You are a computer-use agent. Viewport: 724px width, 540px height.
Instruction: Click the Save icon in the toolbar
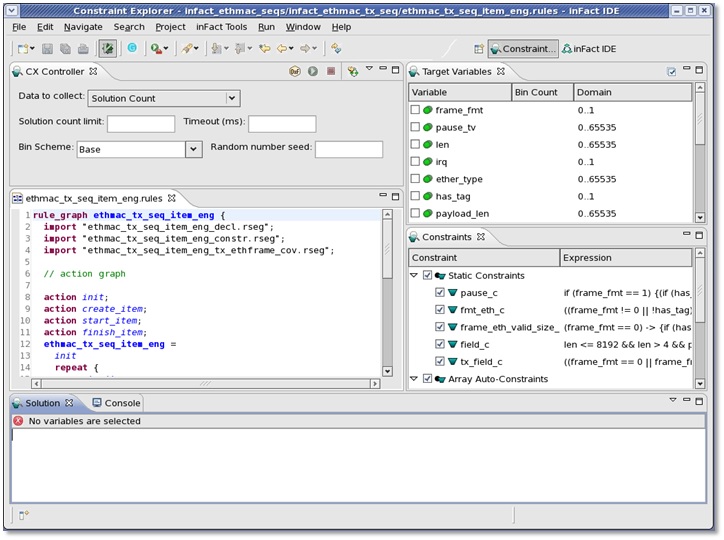(x=49, y=48)
